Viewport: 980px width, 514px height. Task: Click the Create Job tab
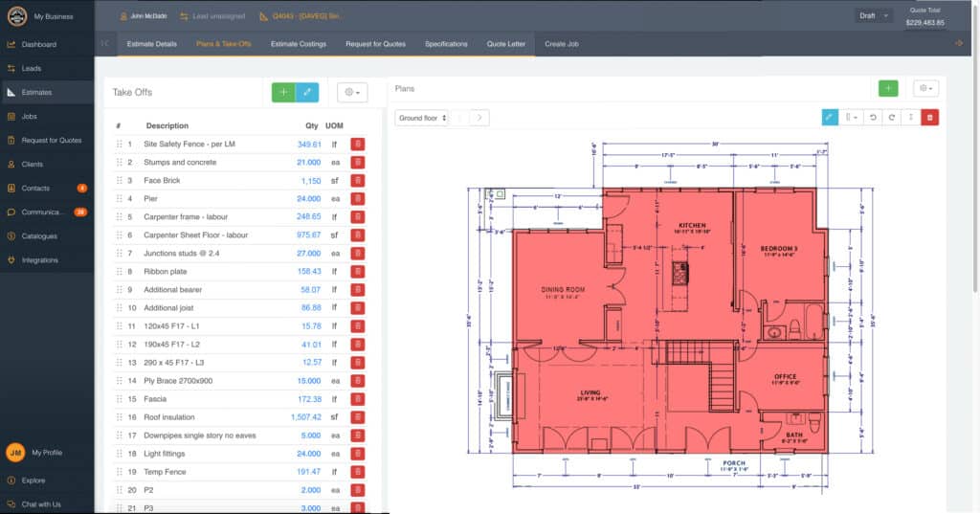tap(561, 44)
